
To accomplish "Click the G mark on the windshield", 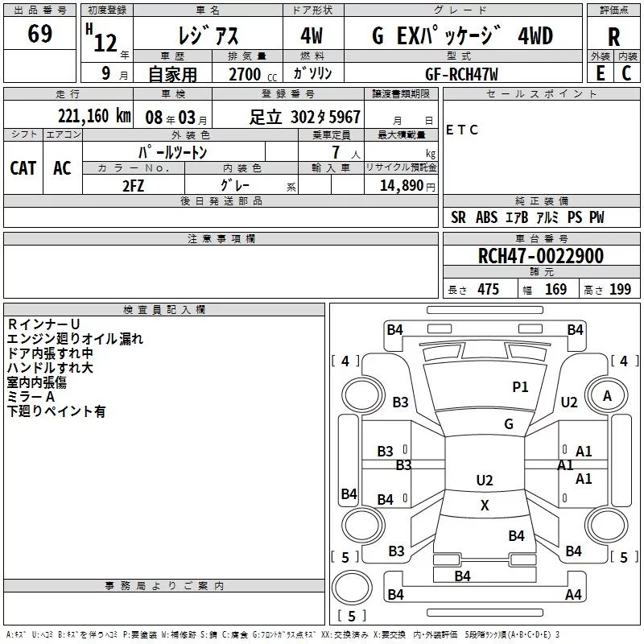I will click(509, 423).
